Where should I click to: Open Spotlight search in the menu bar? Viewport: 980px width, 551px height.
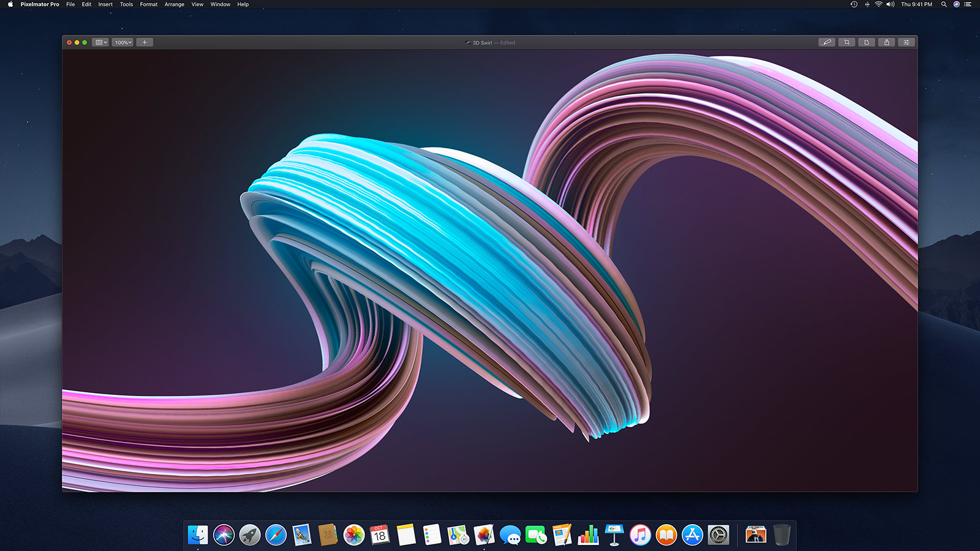pyautogui.click(x=944, y=4)
